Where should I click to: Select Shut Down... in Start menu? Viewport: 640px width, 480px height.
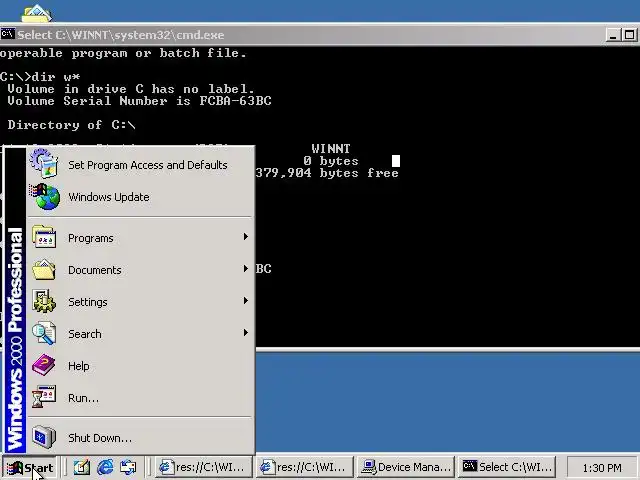pos(141,438)
